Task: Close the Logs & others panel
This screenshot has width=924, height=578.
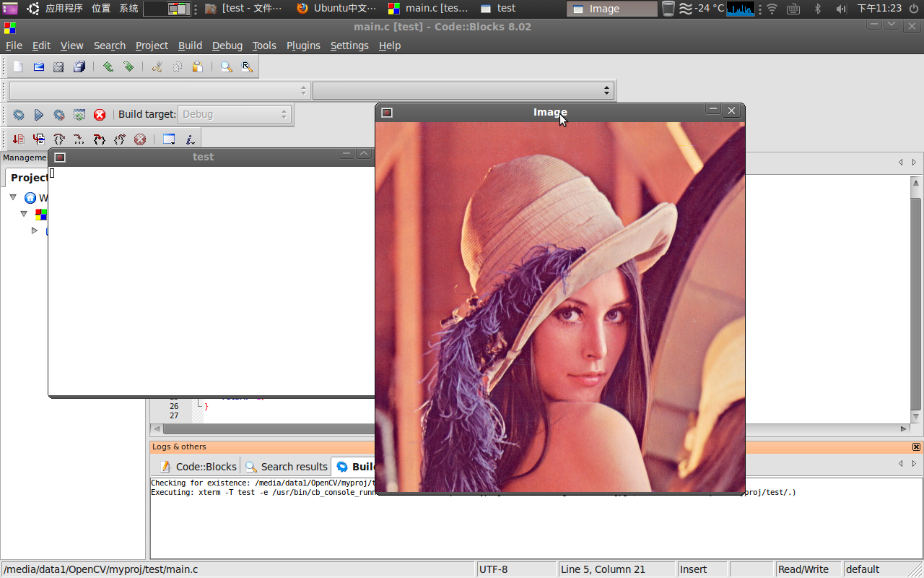Action: pyautogui.click(x=917, y=447)
